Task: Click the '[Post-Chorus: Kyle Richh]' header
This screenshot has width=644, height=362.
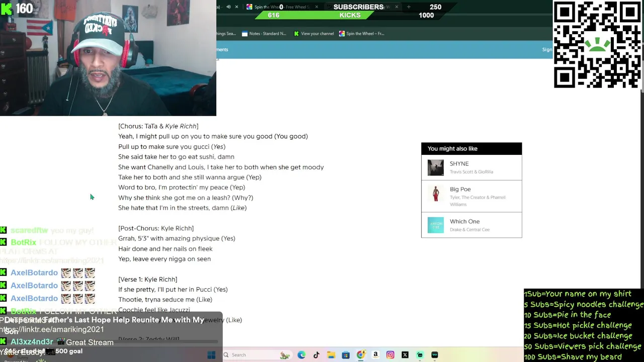Action: [156, 228]
